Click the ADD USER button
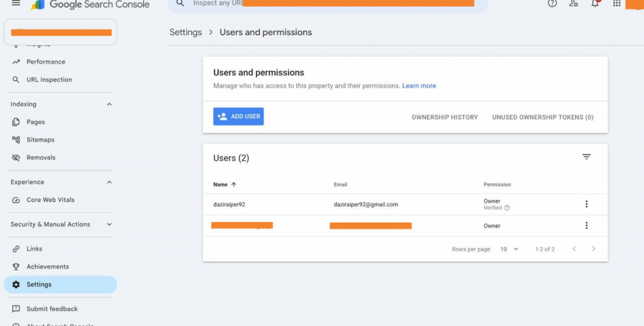This screenshot has width=644, height=326. coord(238,116)
